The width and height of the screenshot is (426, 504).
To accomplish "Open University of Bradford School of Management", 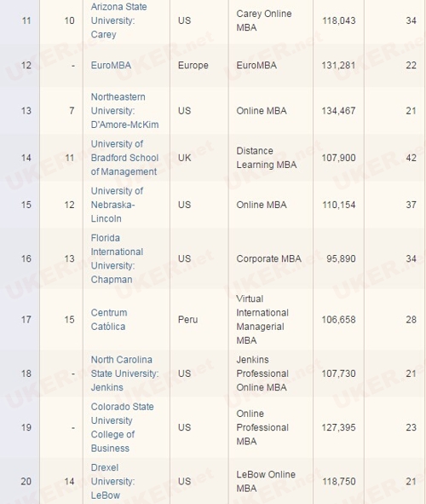I will pos(124,158).
